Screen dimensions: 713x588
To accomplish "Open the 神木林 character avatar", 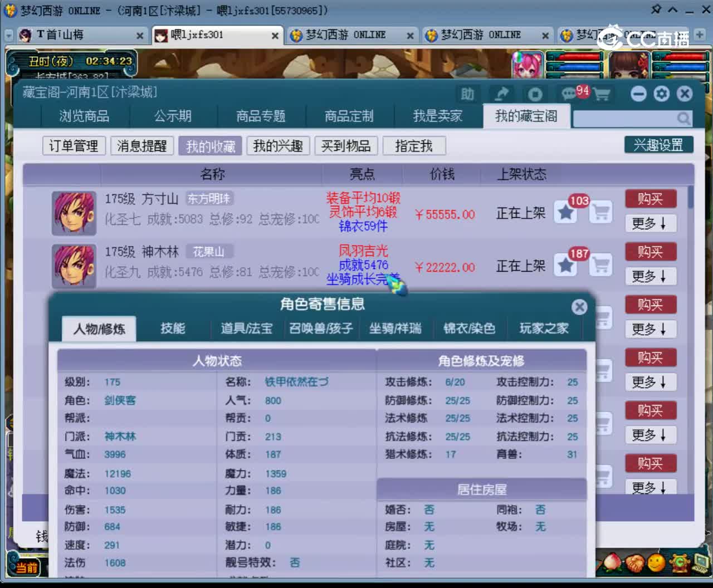I will [74, 265].
